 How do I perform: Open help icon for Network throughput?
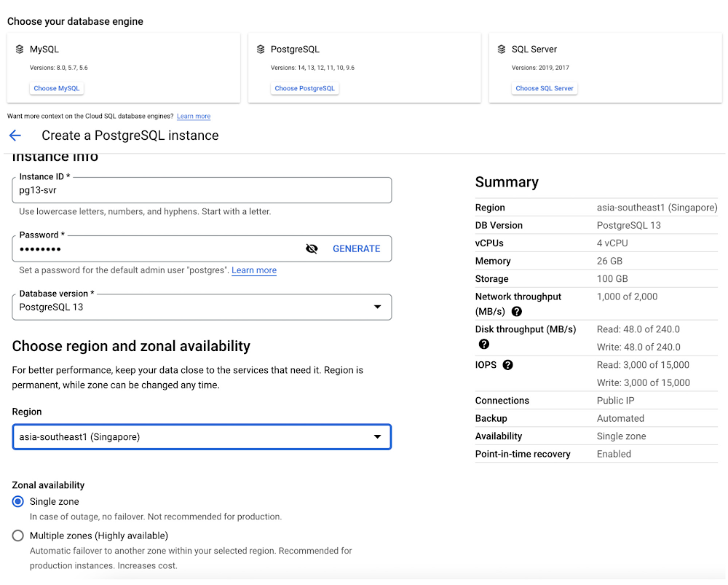pyautogui.click(x=517, y=312)
